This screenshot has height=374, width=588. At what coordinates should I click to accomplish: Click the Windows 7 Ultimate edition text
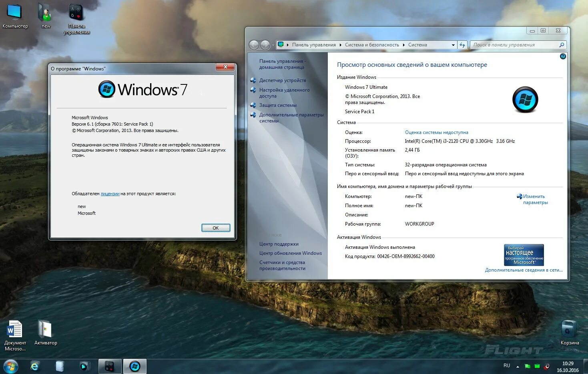pos(366,87)
